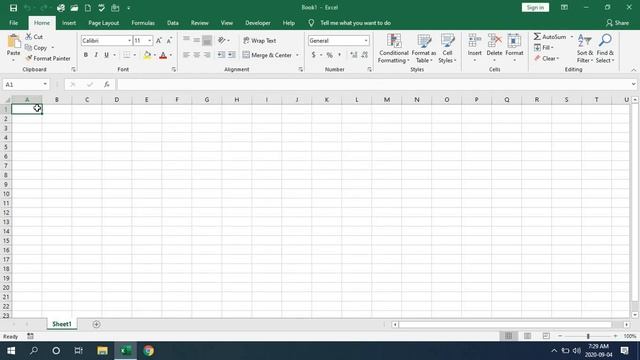Save the workbook with the floppy disk icon
The width and height of the screenshot is (640, 360).
coord(13,8)
